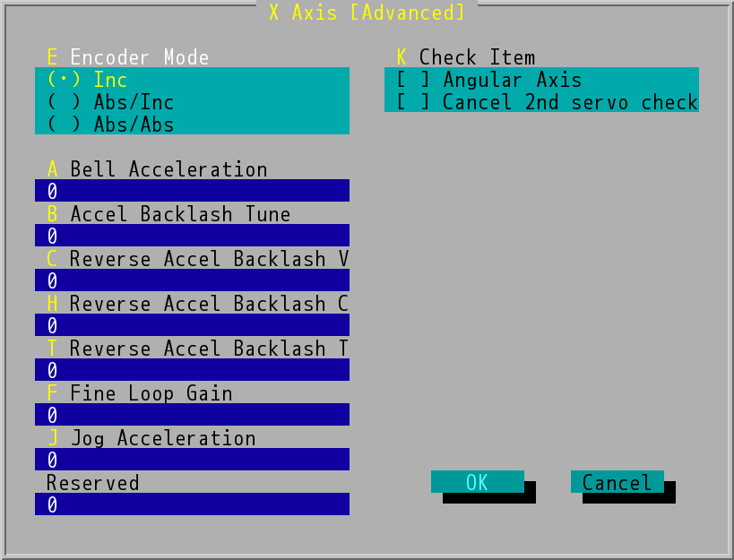Click the Reverse Accel Backlash C field
This screenshot has width=734, height=560.
point(192,325)
